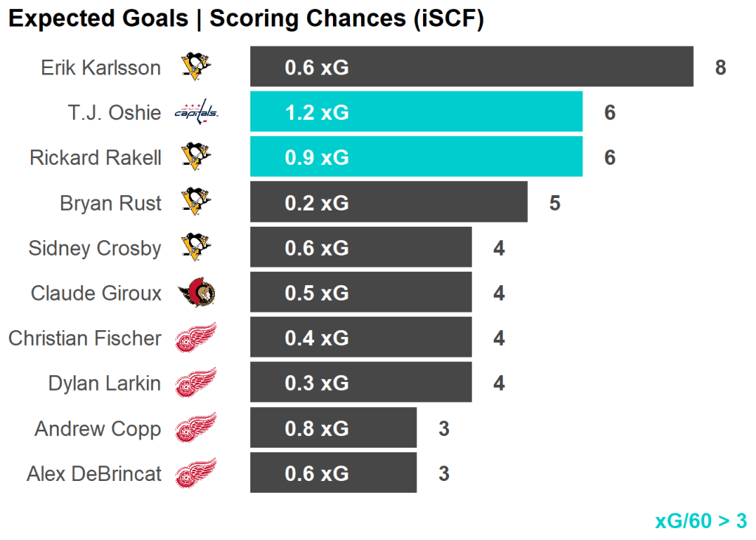Click the Capitals logo next to T.J. Oshie
This screenshot has width=756, height=540.
196,112
